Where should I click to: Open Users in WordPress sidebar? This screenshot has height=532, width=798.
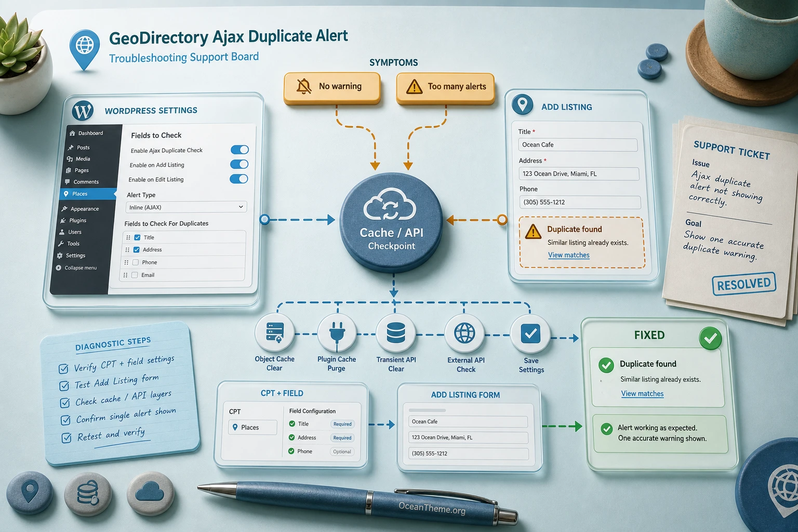75,232
